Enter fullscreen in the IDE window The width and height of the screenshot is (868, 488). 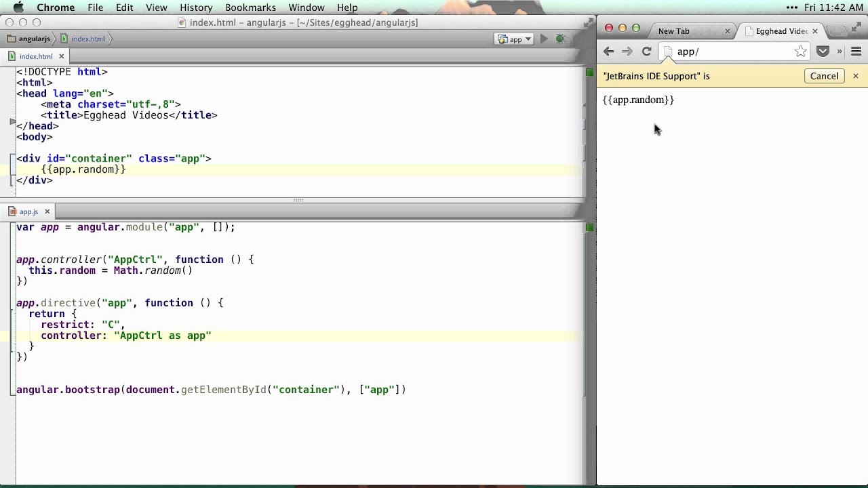(x=588, y=23)
